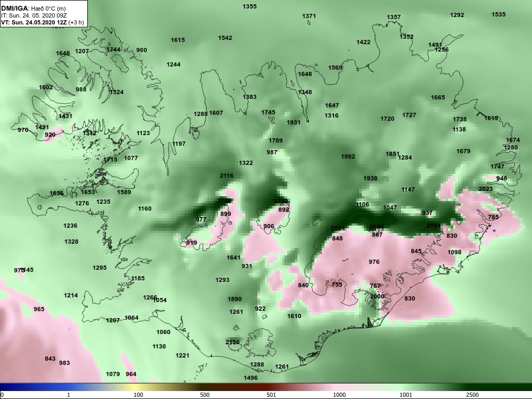Viewport: 532px width, 399px height.
Task: Click the map value 965
Action: (39, 309)
